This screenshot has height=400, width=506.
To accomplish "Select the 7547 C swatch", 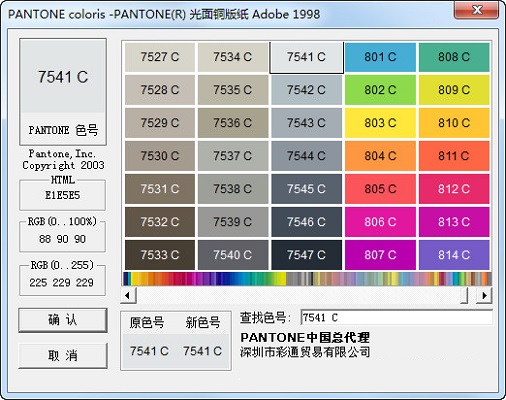I will point(307,255).
